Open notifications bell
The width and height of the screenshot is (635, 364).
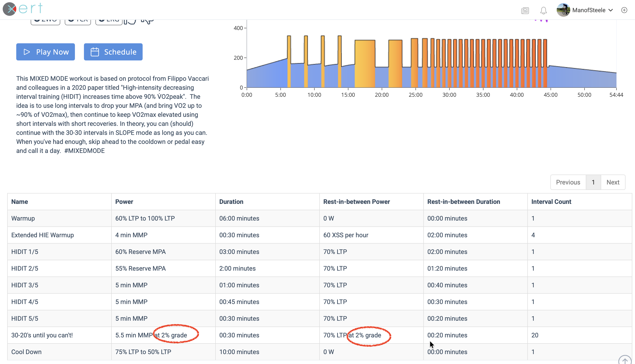pyautogui.click(x=543, y=11)
